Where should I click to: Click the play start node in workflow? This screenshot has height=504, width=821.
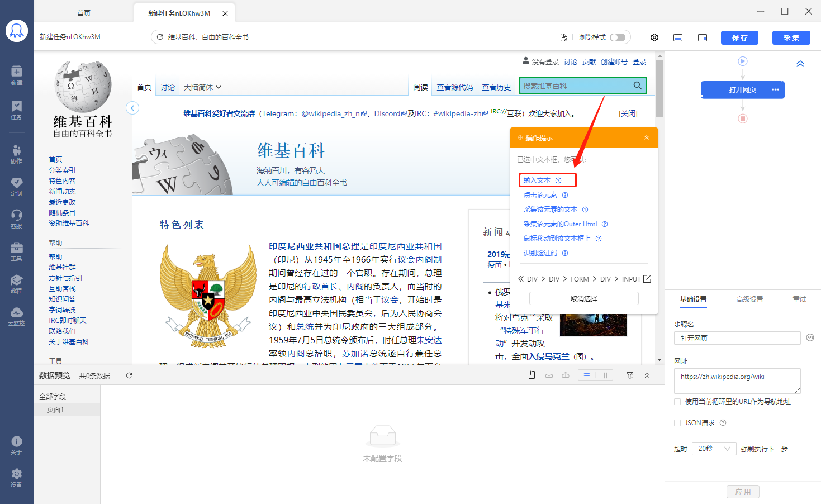point(743,61)
